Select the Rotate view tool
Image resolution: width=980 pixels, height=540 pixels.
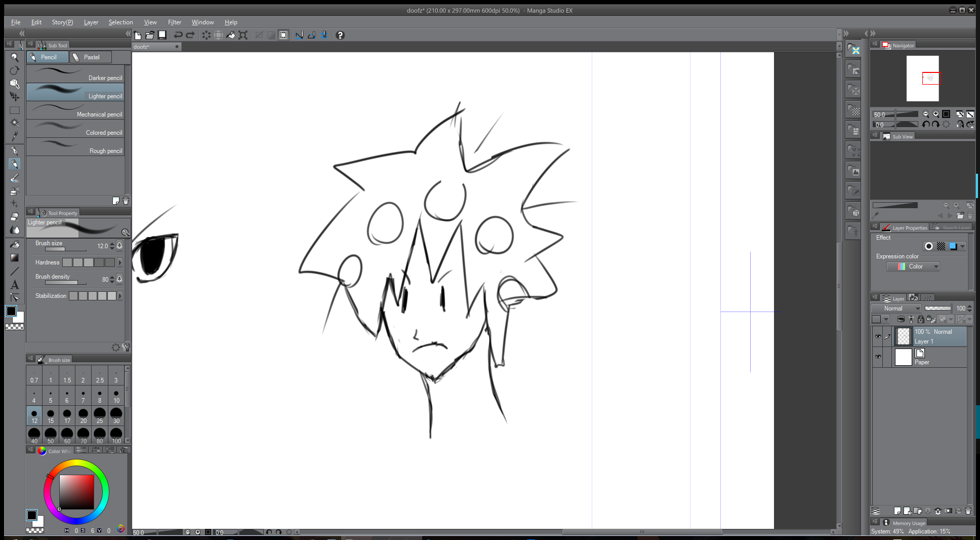point(15,70)
